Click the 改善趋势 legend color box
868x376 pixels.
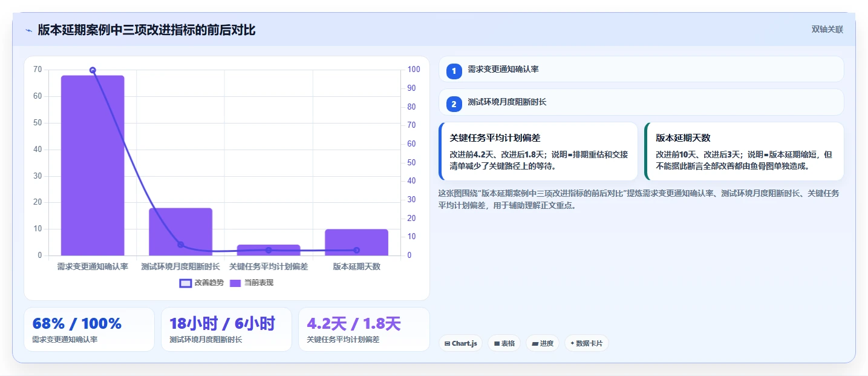[x=185, y=283]
